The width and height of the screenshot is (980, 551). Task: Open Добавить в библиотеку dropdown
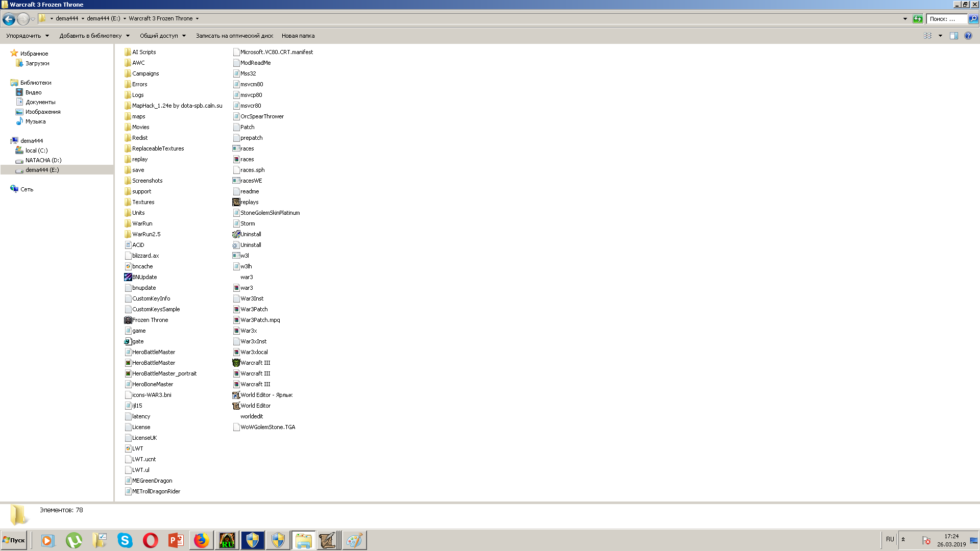(x=94, y=36)
